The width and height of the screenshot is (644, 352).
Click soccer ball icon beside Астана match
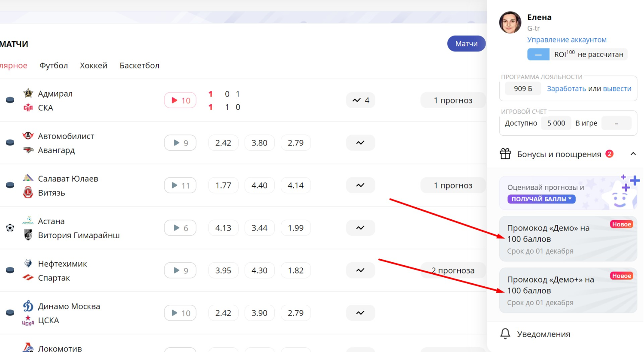pyautogui.click(x=10, y=228)
